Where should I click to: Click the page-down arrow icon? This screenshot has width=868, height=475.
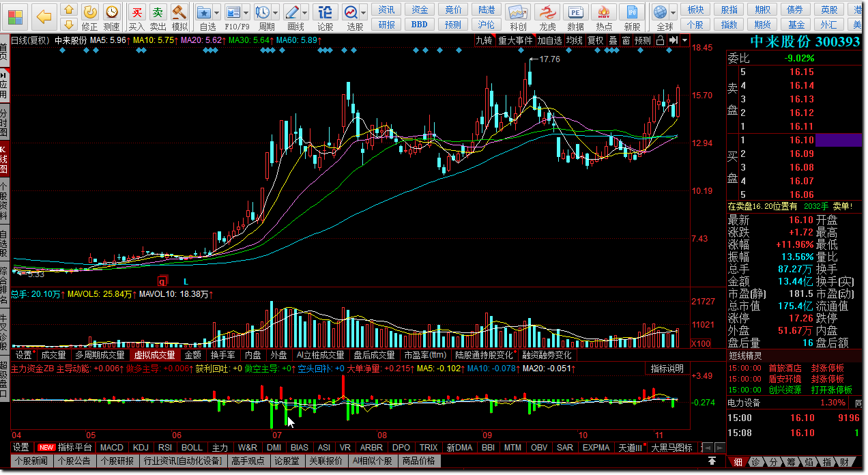[x=68, y=24]
